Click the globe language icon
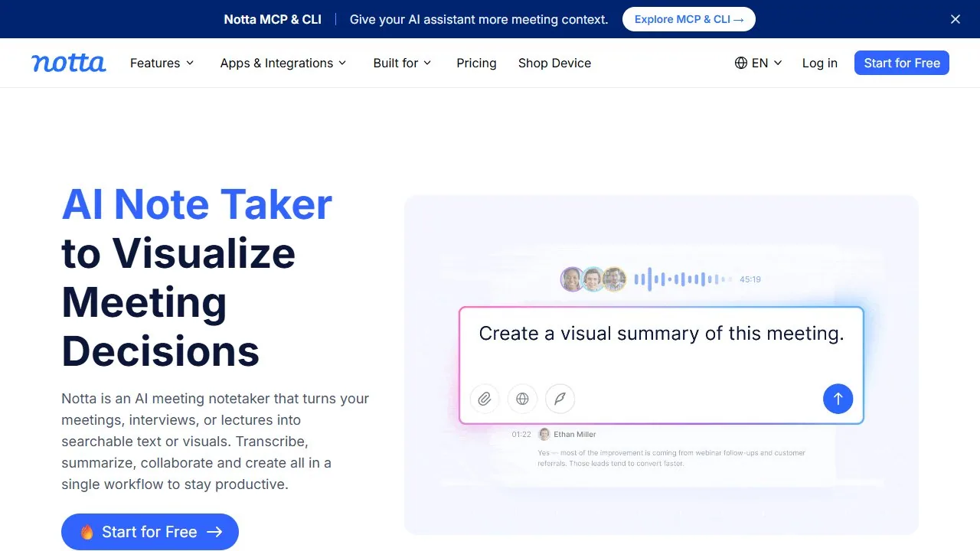Viewport: 980px width, 551px height. (741, 63)
